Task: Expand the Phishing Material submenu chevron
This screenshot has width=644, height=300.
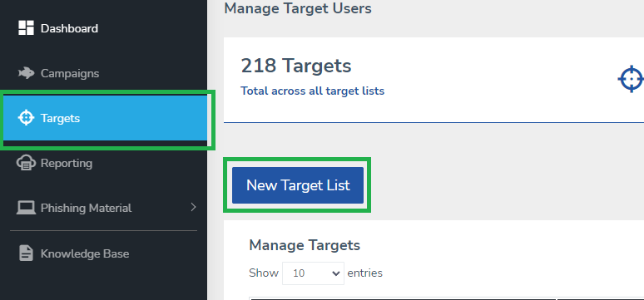Action: click(194, 207)
